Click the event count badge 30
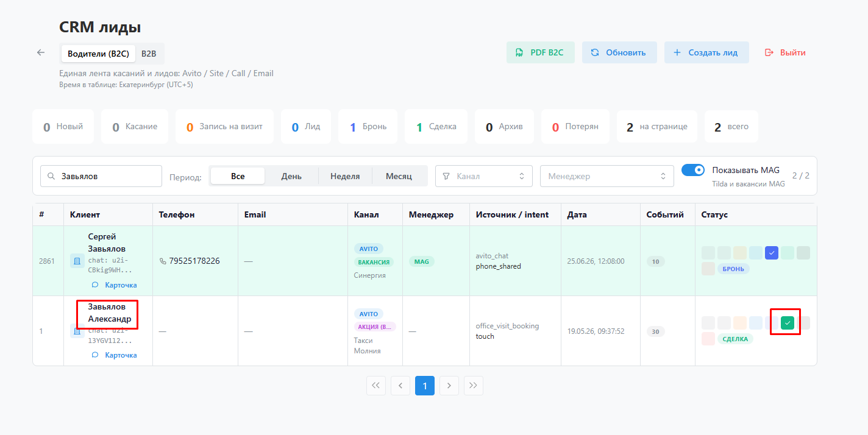Screen dimensions: 868x435 point(655,331)
